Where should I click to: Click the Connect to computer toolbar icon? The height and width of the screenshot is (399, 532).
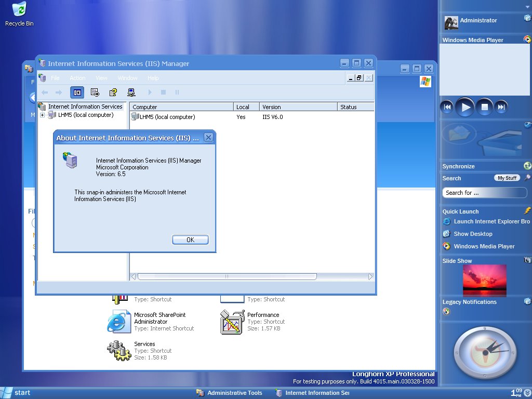coord(131,92)
